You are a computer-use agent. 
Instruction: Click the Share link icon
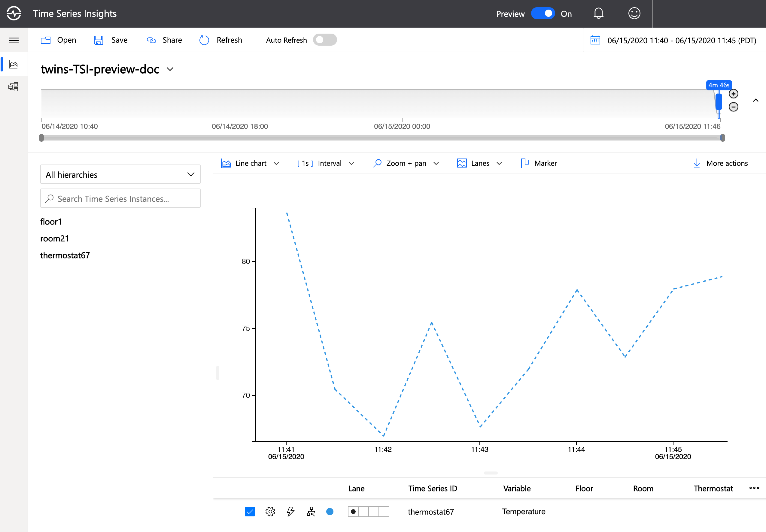(x=151, y=40)
